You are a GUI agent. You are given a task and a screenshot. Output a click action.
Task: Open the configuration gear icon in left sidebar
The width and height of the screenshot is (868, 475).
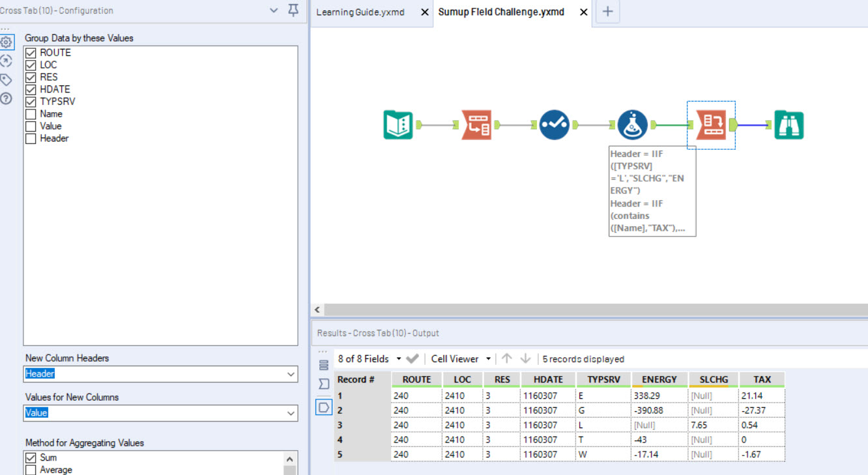click(x=7, y=42)
